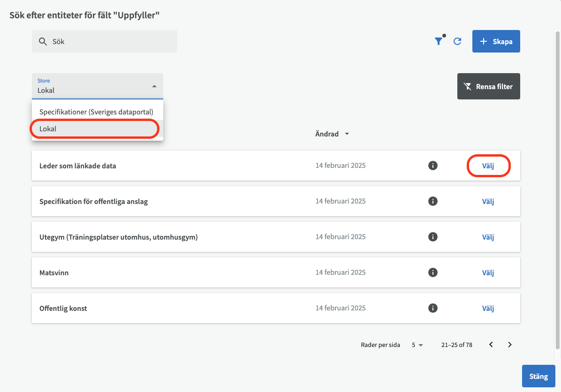Show info for Offentlig konst
Screen dimensions: 561x392
(x=433, y=308)
